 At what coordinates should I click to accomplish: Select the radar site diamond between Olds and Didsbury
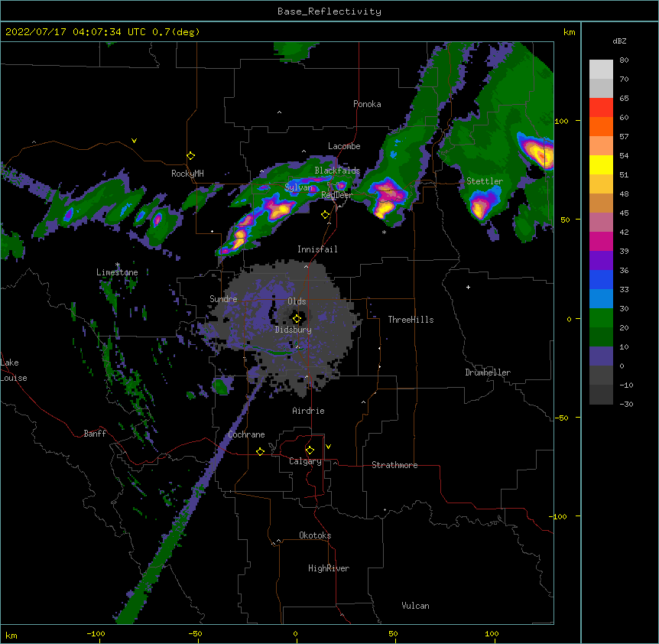[x=297, y=319]
